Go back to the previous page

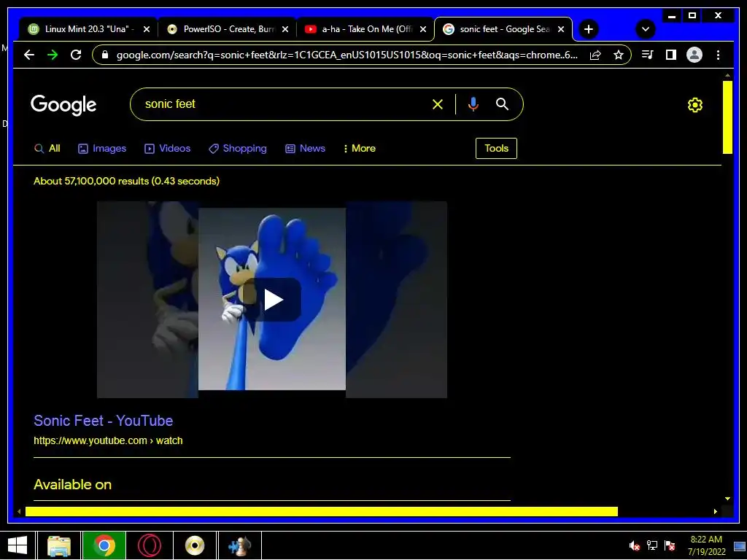tap(29, 55)
